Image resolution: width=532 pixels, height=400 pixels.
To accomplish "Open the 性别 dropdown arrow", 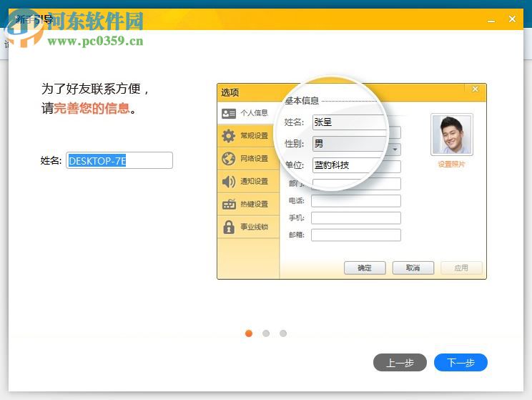I will pyautogui.click(x=395, y=149).
